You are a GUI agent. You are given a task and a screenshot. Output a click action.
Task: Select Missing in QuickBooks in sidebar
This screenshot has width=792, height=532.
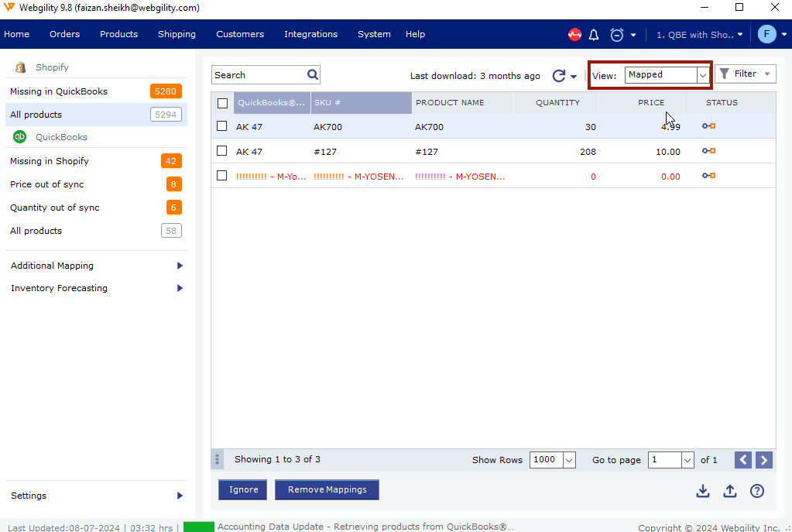(x=59, y=91)
